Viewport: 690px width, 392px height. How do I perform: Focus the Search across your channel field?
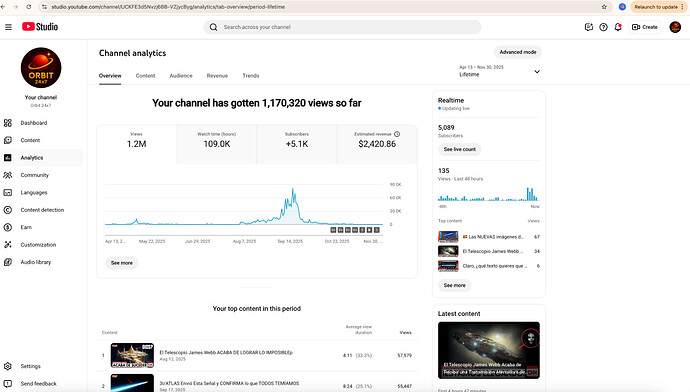point(342,27)
